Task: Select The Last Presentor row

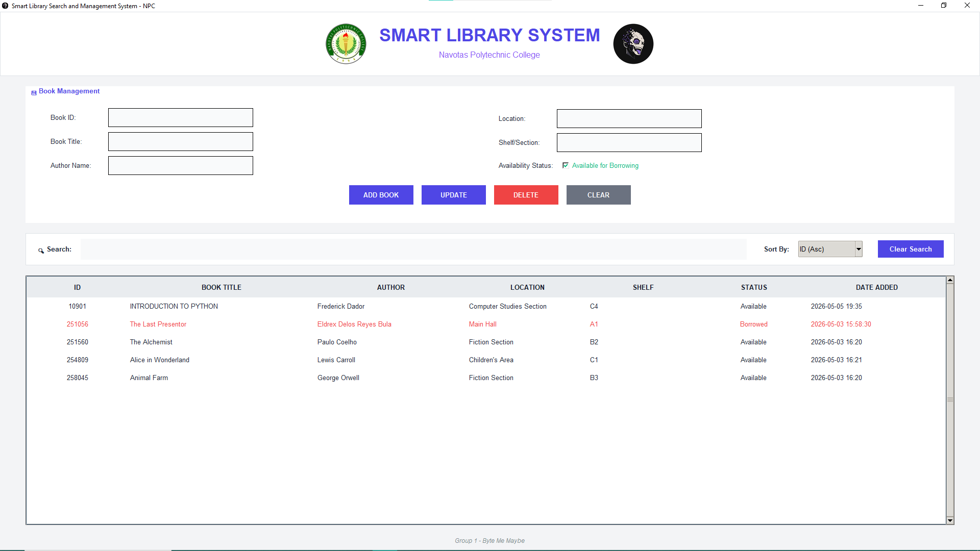Action: [x=486, y=324]
